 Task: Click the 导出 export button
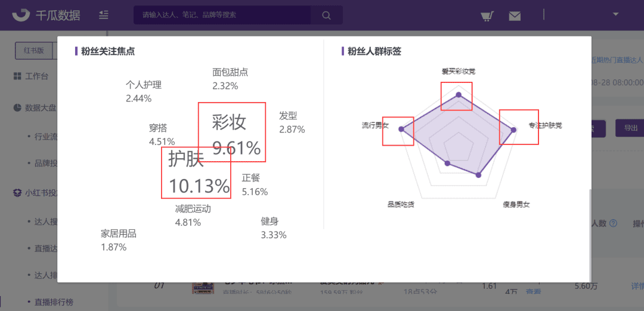tap(629, 128)
